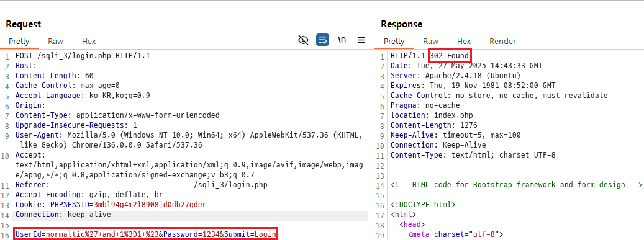Toggle hide non-printable characters eye icon

click(303, 40)
